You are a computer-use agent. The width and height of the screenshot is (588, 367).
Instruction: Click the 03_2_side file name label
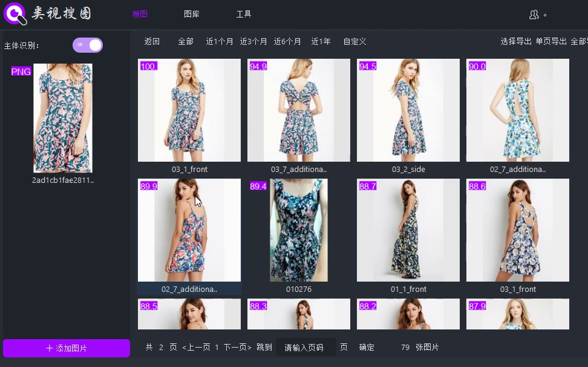tap(408, 169)
